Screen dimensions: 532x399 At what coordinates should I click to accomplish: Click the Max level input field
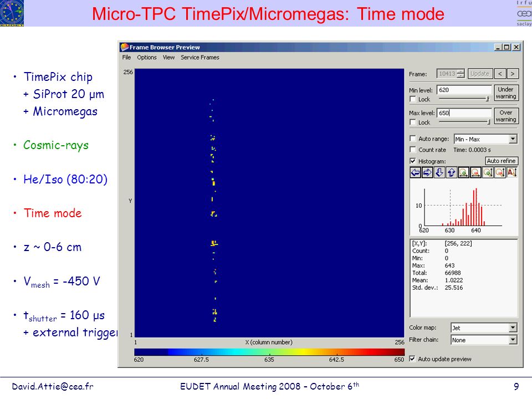tap(464, 113)
